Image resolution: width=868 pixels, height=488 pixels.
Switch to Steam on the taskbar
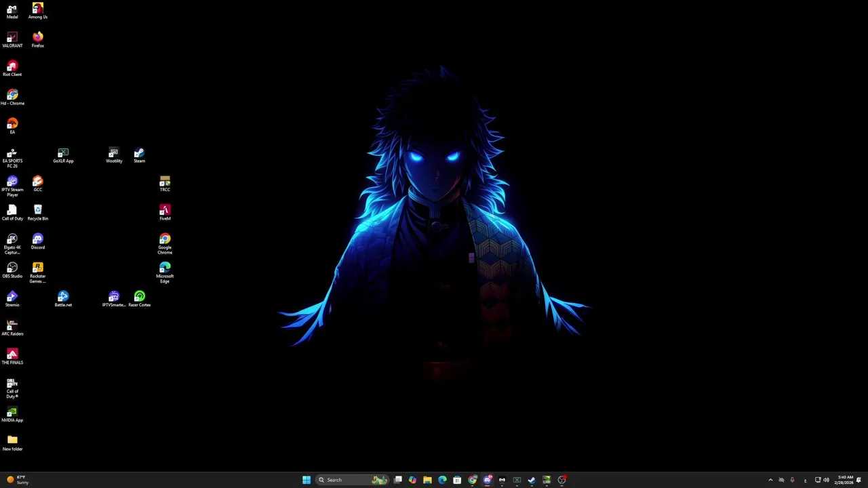coord(532,480)
